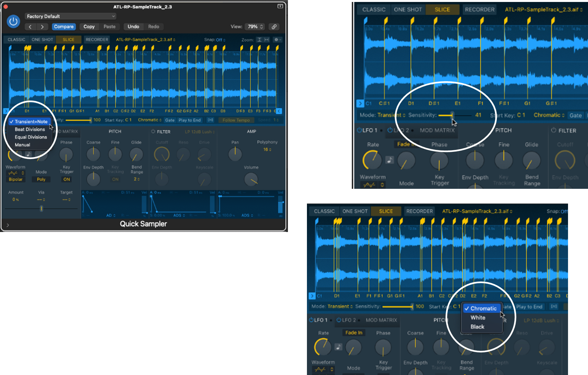Screen dimensions: 588x375
Task: Open View 79% size dropdown
Action: (x=256, y=27)
